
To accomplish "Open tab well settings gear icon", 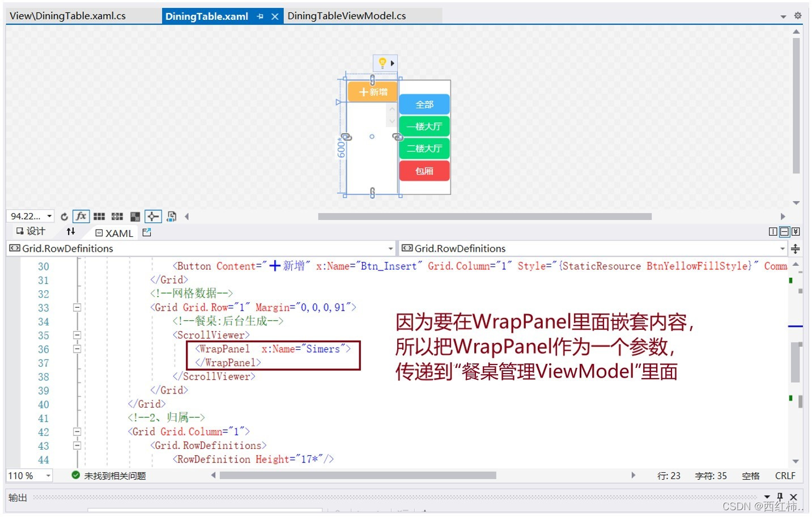I will click(798, 16).
